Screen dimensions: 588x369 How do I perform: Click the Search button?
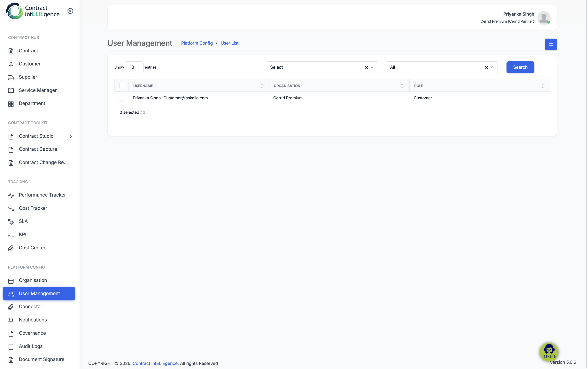520,67
